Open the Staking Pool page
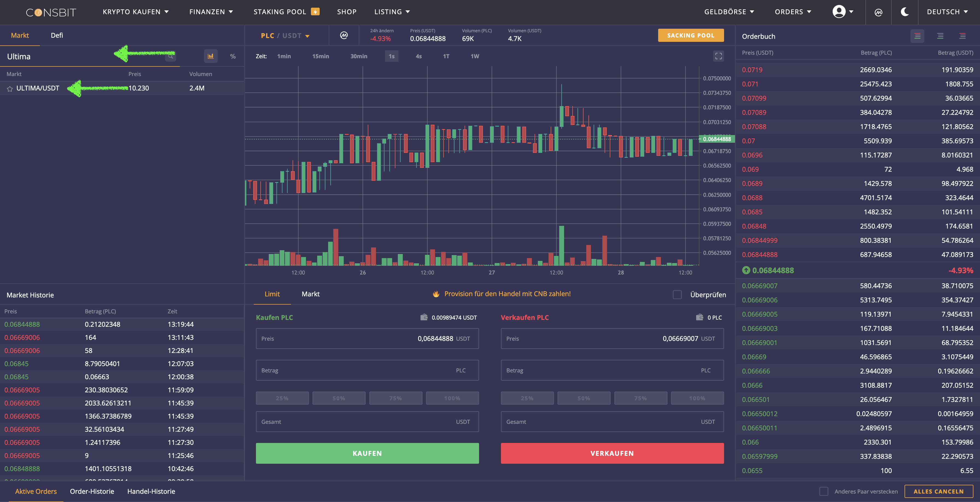 [x=280, y=12]
